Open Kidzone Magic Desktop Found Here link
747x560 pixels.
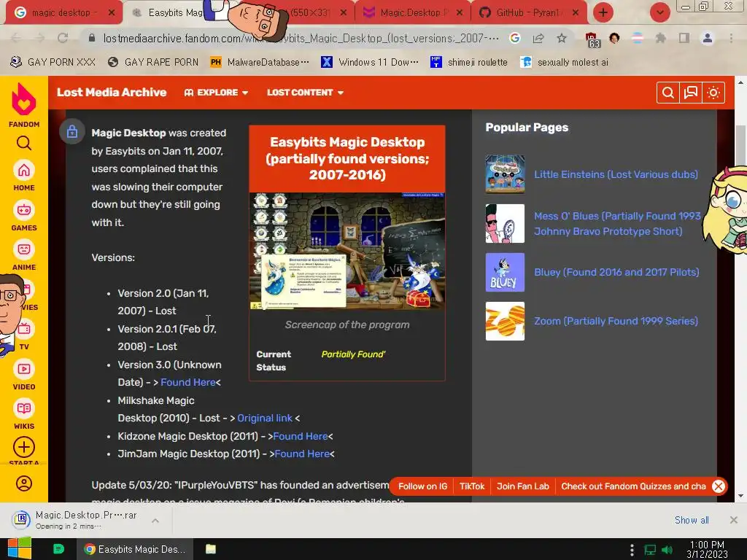click(300, 436)
